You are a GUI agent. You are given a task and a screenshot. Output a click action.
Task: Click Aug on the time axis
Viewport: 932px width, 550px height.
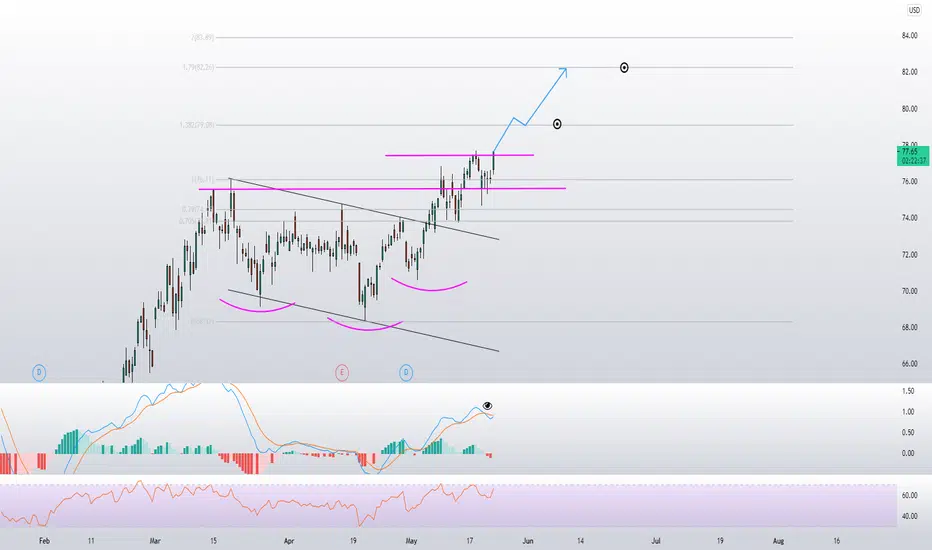click(778, 541)
